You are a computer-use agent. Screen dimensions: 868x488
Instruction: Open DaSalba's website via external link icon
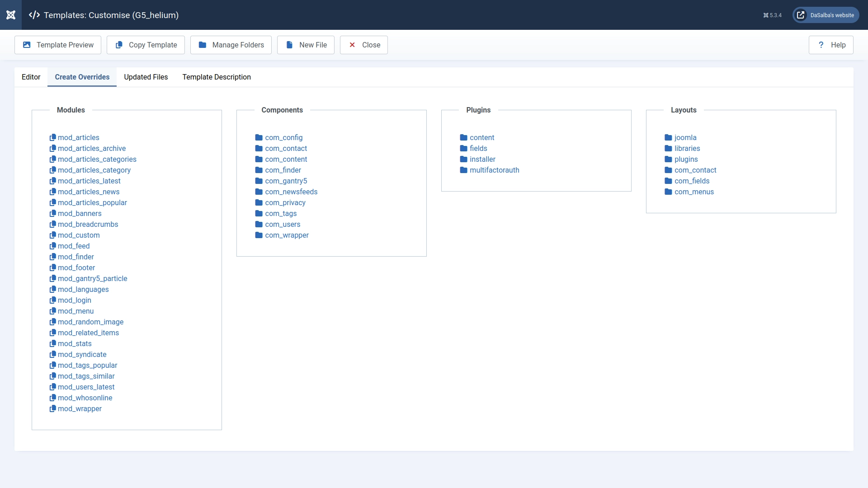(x=801, y=15)
